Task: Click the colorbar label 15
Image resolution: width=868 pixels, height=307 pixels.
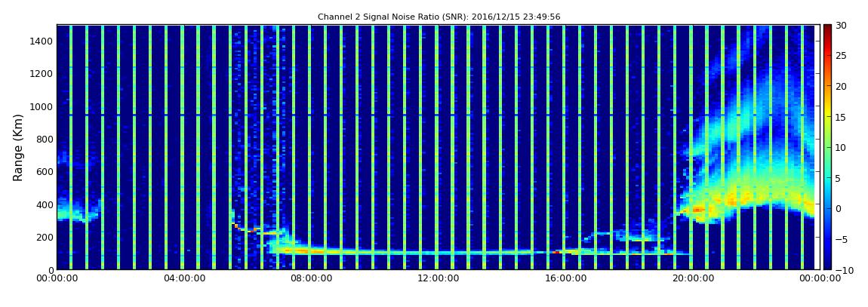Action: [x=841, y=117]
